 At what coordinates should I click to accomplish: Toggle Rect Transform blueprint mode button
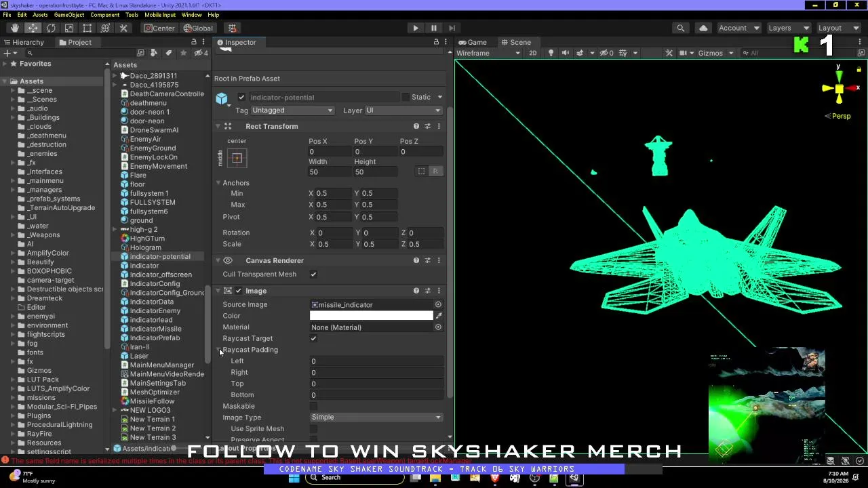[x=421, y=171]
